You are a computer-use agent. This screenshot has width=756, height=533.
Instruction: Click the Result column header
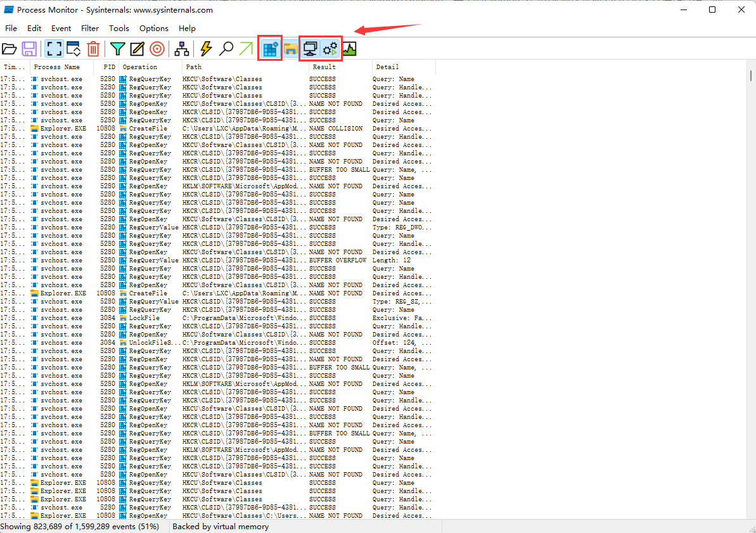(340, 67)
